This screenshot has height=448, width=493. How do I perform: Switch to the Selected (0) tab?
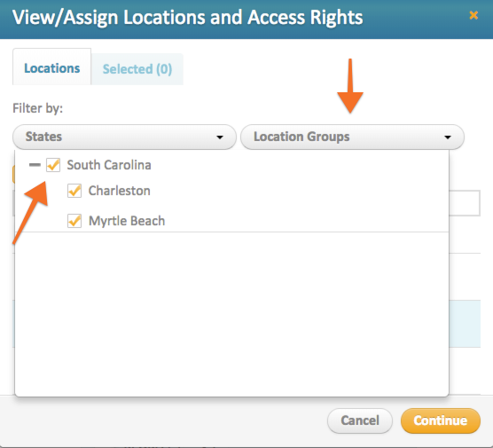coord(137,69)
